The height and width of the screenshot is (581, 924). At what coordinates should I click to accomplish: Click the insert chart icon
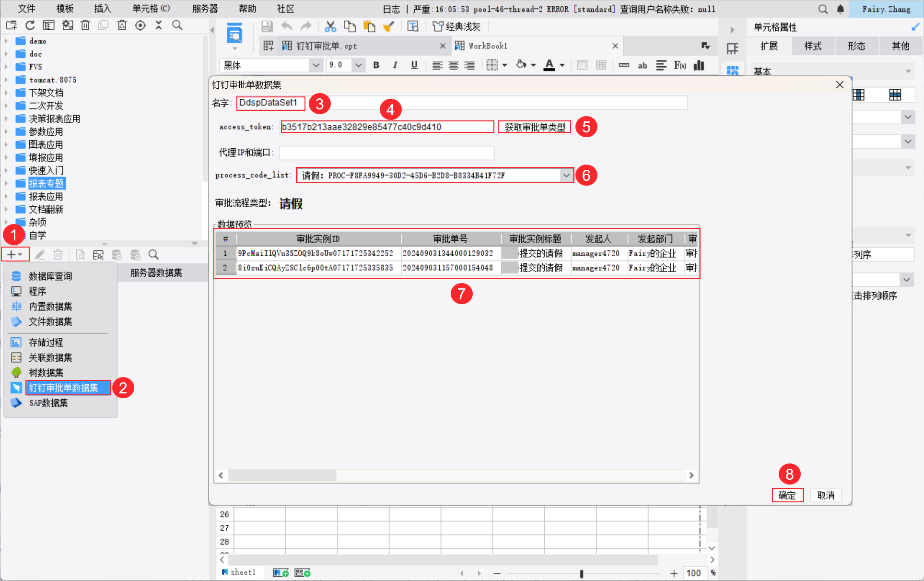pos(699,65)
